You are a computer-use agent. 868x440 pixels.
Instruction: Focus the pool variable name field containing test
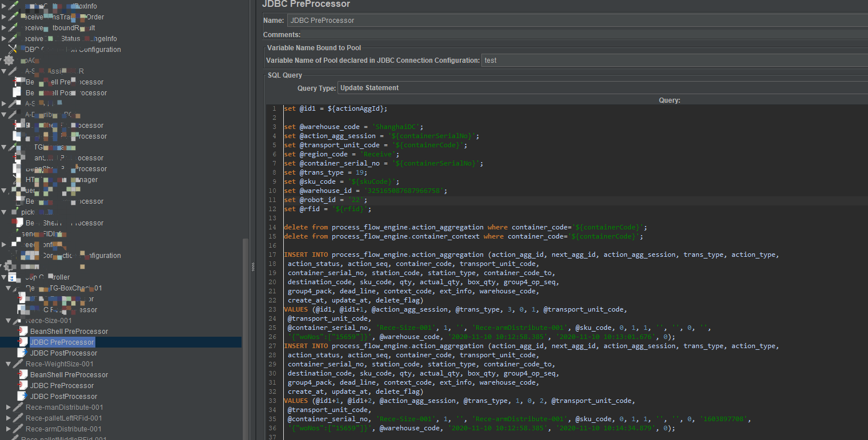[674, 60]
